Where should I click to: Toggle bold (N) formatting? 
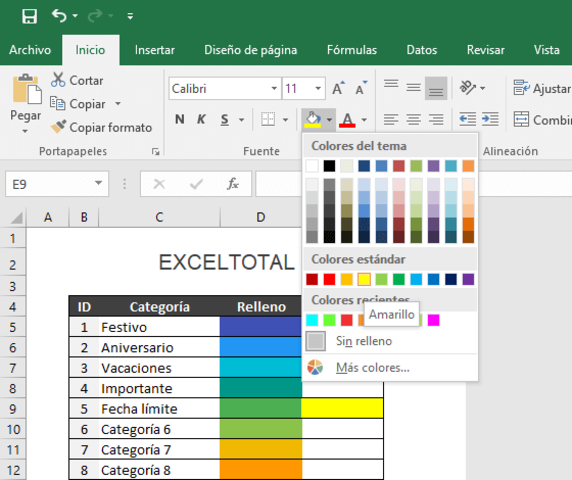179,119
